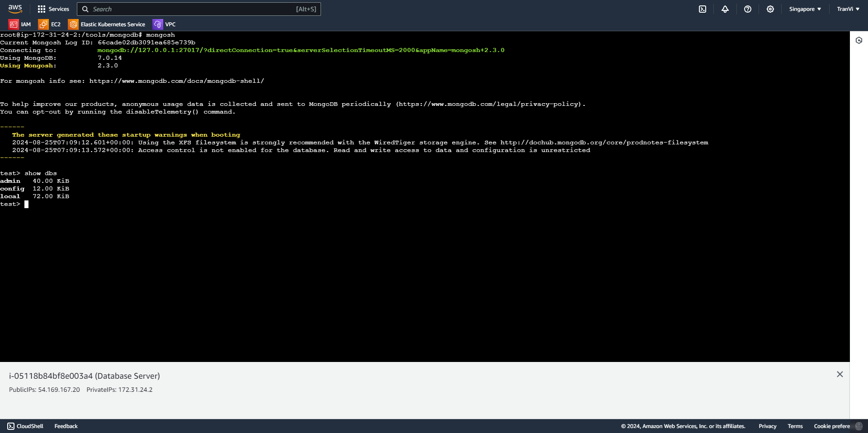
Task: Expand the Services menu
Action: pos(53,9)
